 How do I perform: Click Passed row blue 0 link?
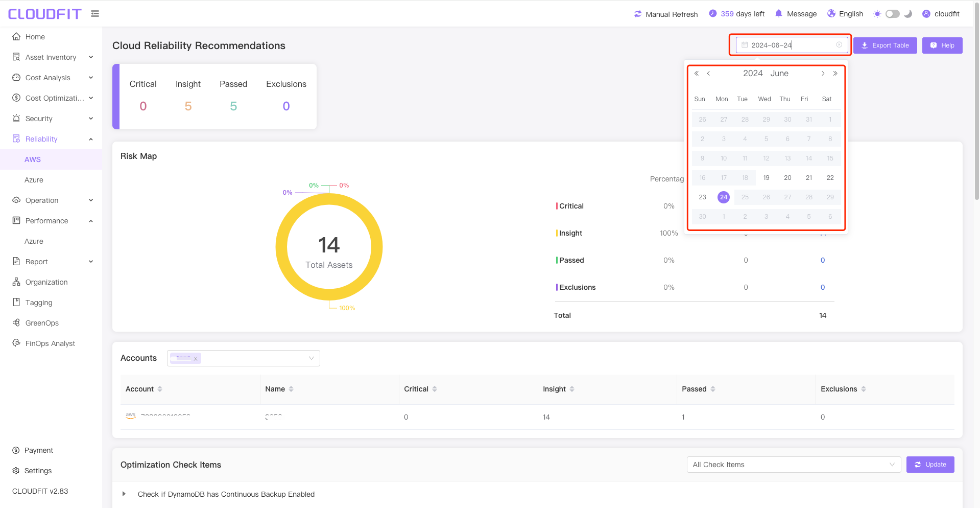(x=823, y=260)
